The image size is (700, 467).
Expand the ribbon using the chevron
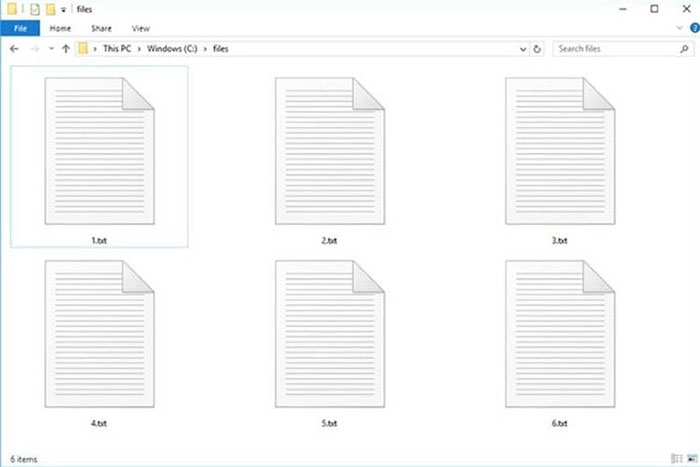[x=675, y=29]
